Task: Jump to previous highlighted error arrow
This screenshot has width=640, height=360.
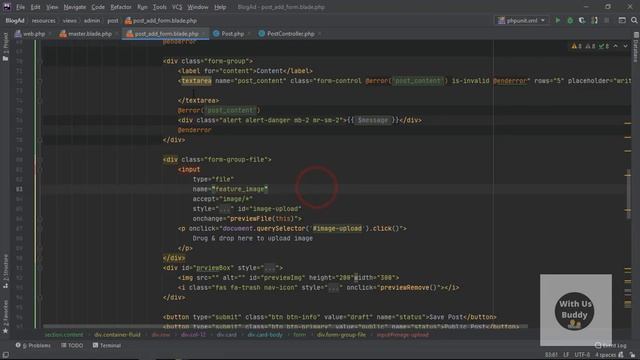Action: pos(616,46)
